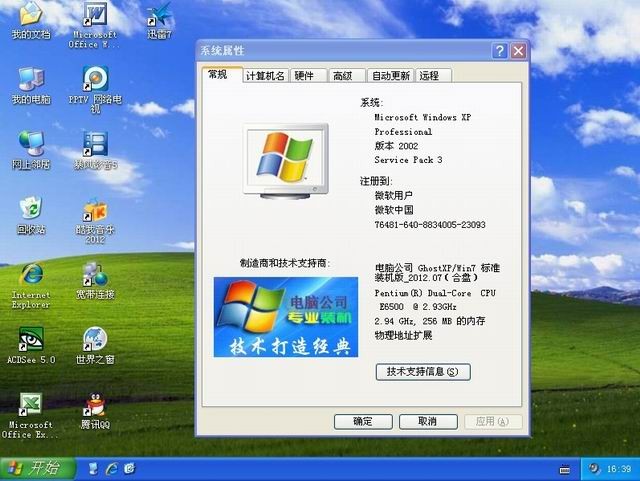Click the text Microsoft Windows XP

tap(423, 118)
